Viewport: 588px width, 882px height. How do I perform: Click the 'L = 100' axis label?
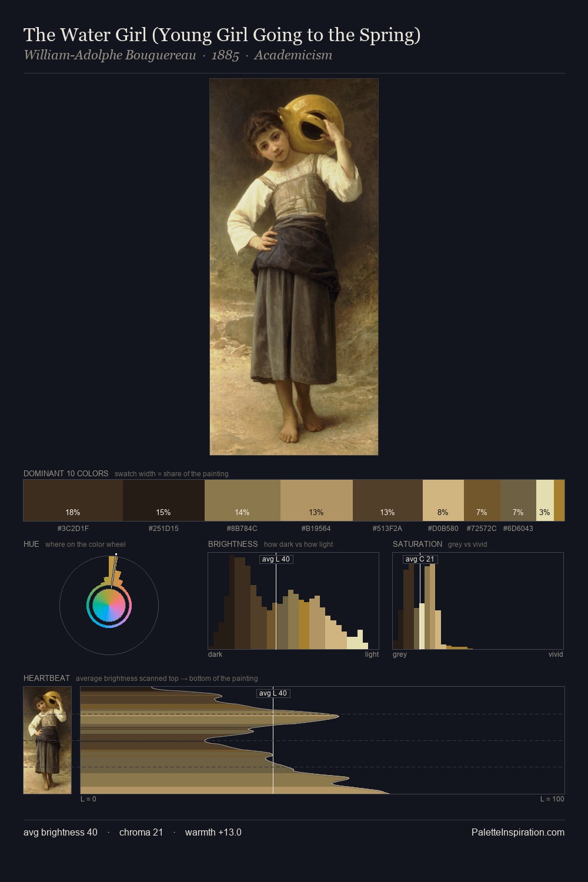pyautogui.click(x=552, y=799)
